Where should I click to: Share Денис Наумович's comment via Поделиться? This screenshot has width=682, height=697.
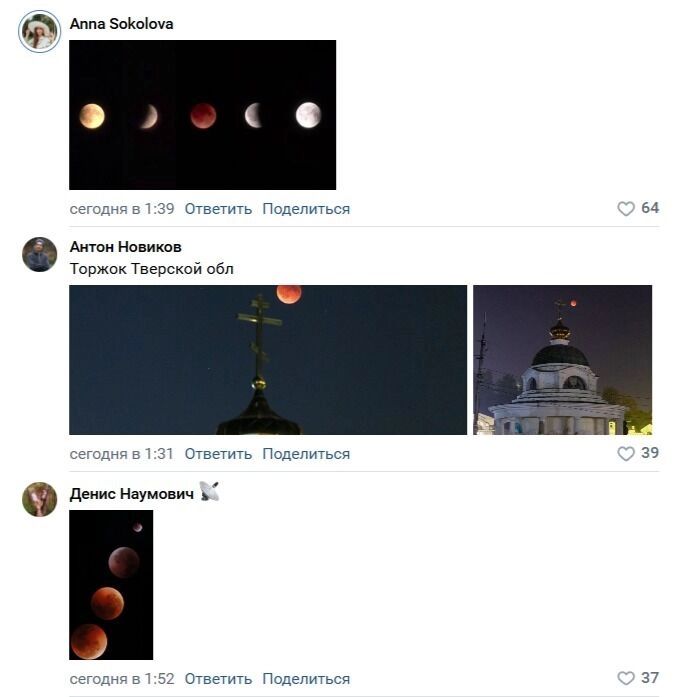[306, 679]
